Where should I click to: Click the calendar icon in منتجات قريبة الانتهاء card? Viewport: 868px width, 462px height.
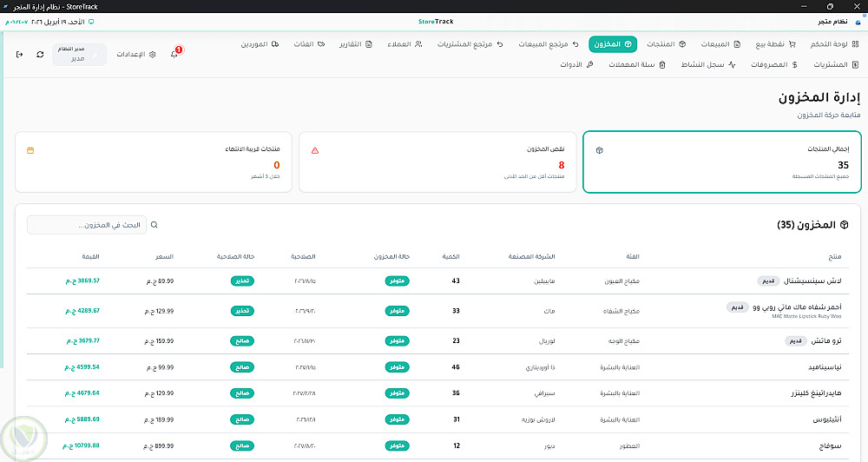[x=30, y=150]
